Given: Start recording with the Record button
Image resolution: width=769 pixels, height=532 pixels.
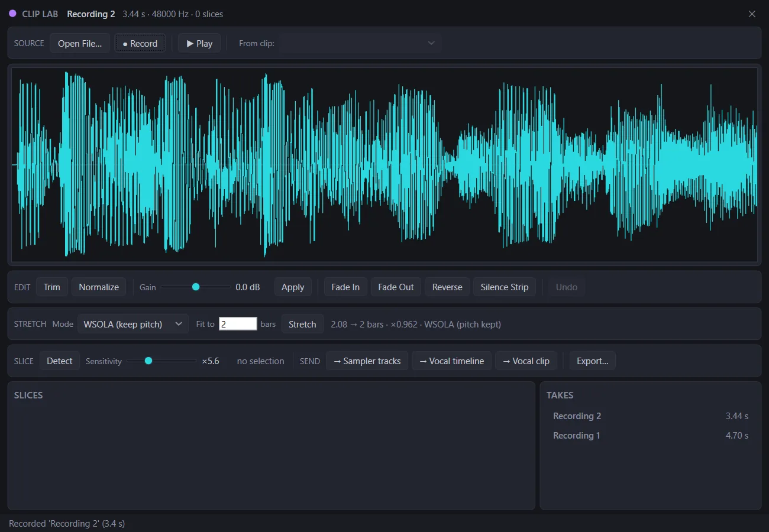Looking at the screenshot, I should pyautogui.click(x=140, y=43).
